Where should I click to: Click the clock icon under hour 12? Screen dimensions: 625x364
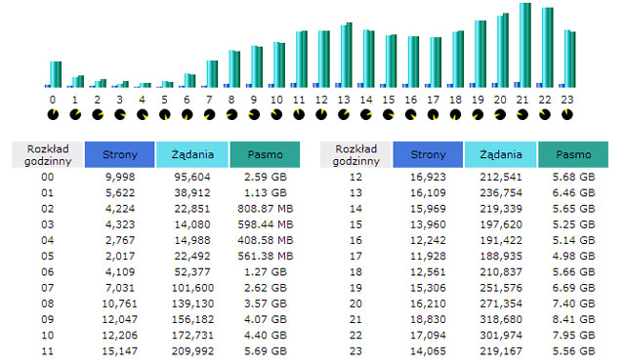click(321, 115)
